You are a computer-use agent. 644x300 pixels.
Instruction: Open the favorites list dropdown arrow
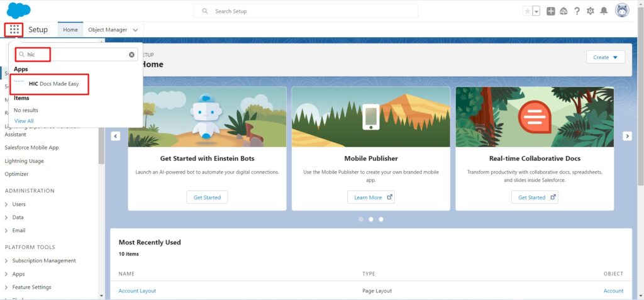[x=536, y=11]
